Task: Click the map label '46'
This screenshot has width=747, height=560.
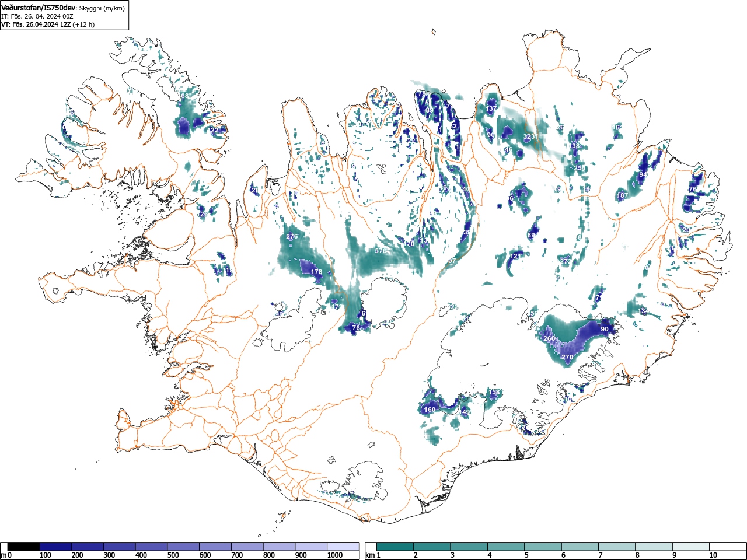Action: [x=508, y=150]
